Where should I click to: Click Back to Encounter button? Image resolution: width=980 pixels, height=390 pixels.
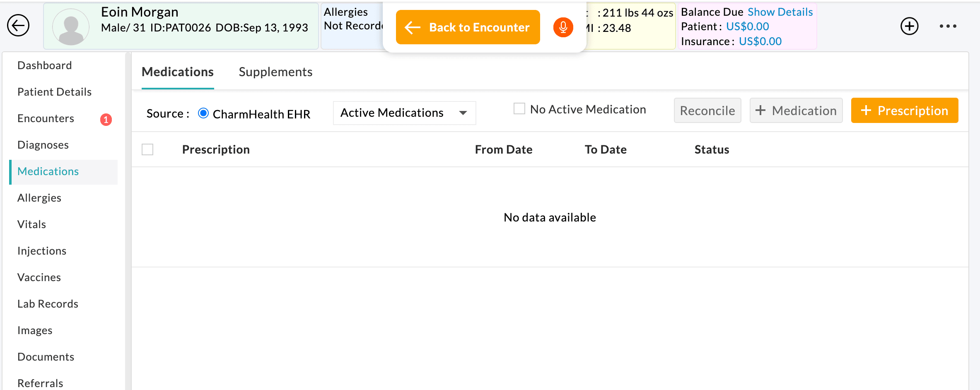468,27
